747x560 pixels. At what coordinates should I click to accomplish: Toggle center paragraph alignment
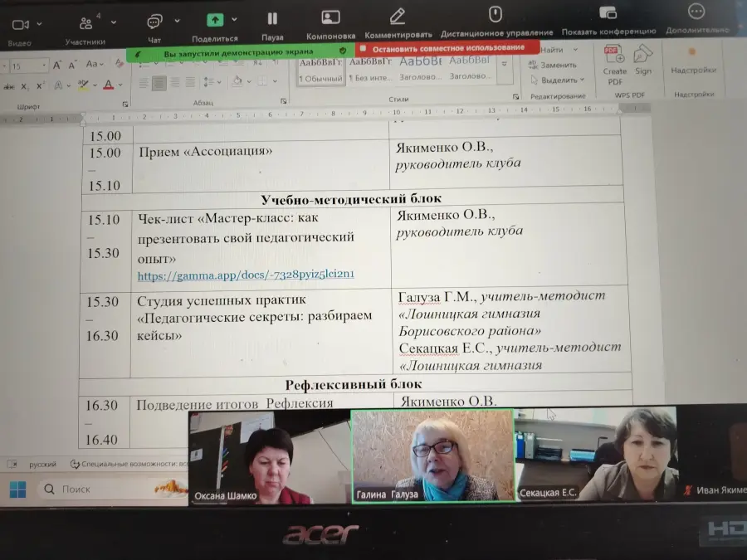159,83
